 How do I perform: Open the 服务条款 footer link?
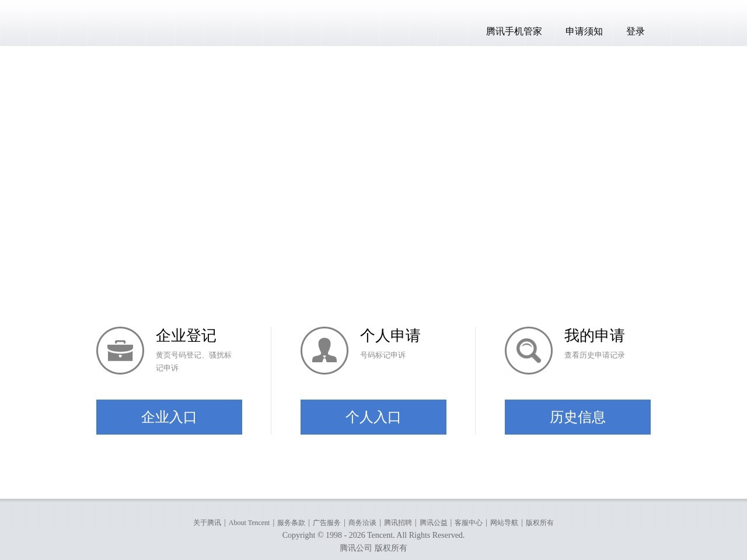(291, 523)
